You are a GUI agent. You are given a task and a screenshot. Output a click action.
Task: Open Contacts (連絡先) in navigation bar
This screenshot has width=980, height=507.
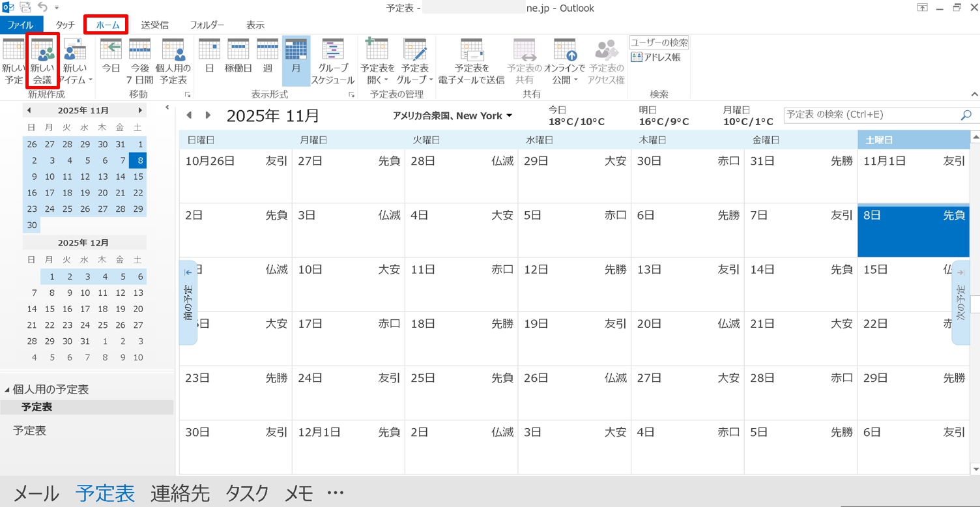click(x=180, y=493)
